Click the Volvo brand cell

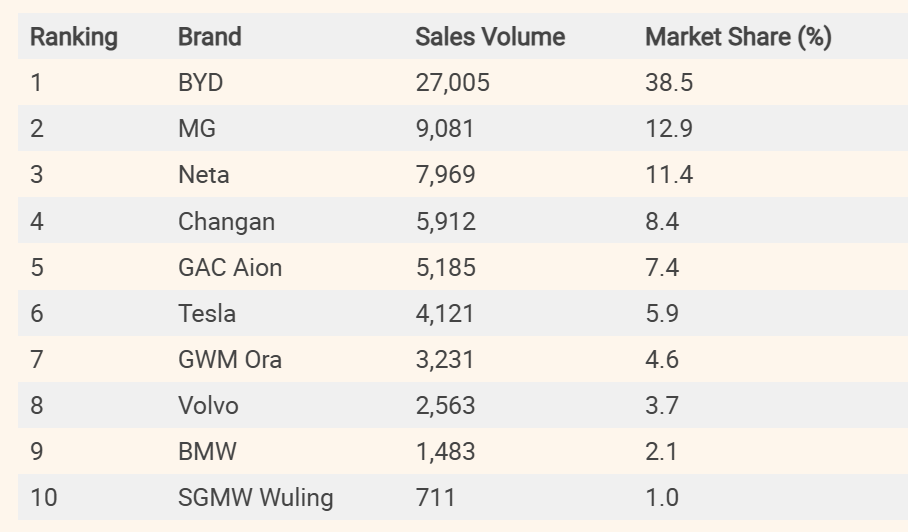pyautogui.click(x=208, y=405)
